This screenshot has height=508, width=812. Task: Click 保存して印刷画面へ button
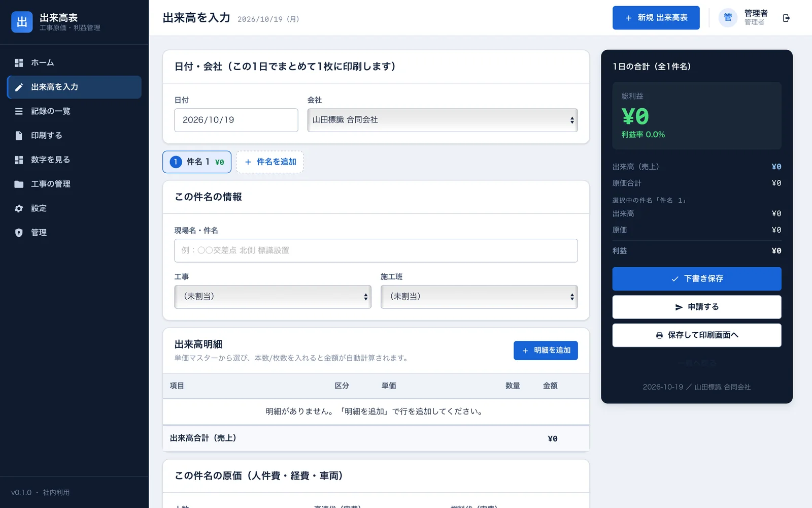(697, 335)
